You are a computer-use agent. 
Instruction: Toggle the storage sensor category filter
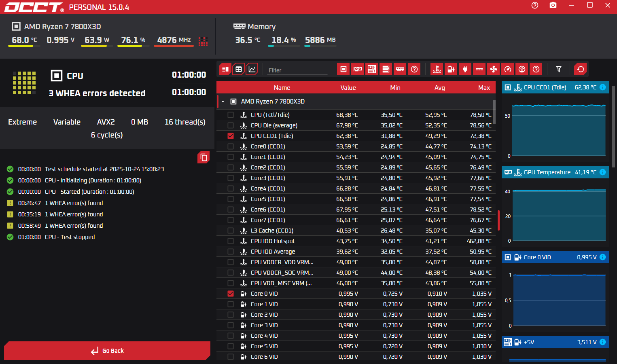click(386, 69)
